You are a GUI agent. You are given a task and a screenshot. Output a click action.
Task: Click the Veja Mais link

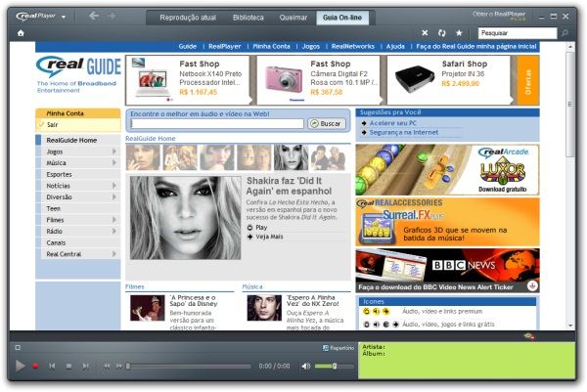(x=269, y=237)
